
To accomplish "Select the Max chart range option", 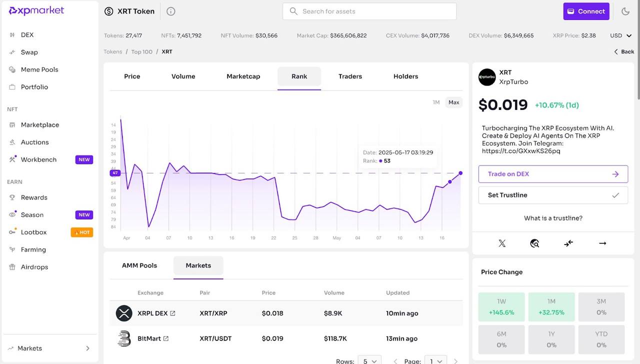I will click(x=453, y=102).
